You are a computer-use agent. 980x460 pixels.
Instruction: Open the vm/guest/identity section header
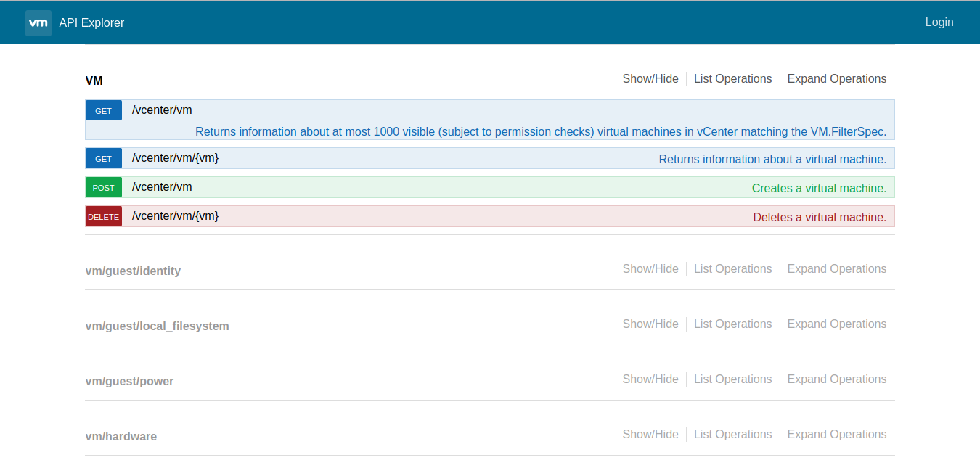click(x=134, y=271)
